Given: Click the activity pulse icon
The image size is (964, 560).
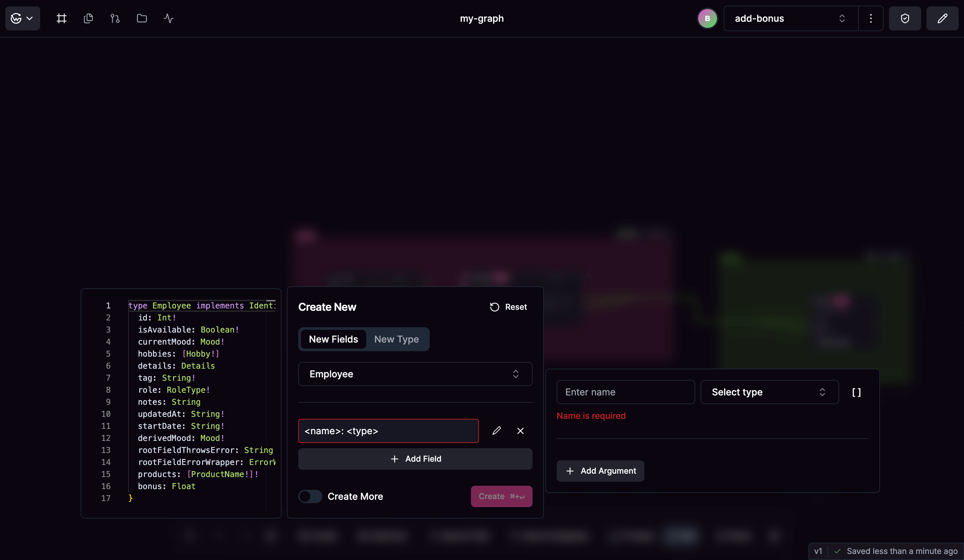Looking at the screenshot, I should point(168,18).
